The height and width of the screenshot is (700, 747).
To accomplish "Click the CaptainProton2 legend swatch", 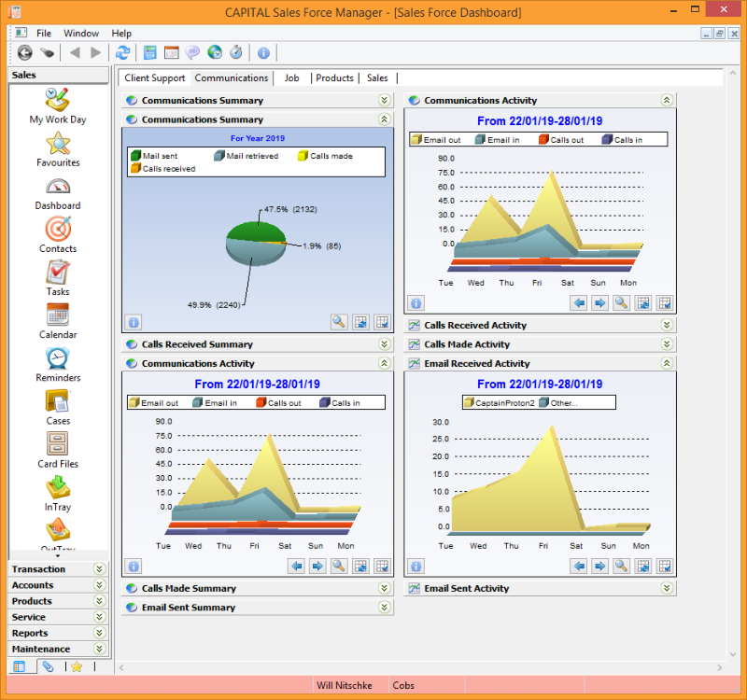I will point(469,403).
